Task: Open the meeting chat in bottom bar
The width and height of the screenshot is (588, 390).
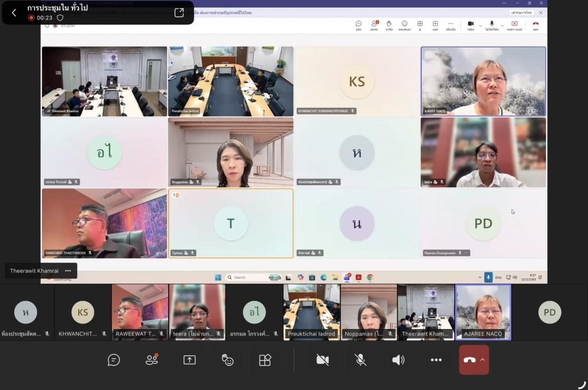Action: tap(114, 360)
